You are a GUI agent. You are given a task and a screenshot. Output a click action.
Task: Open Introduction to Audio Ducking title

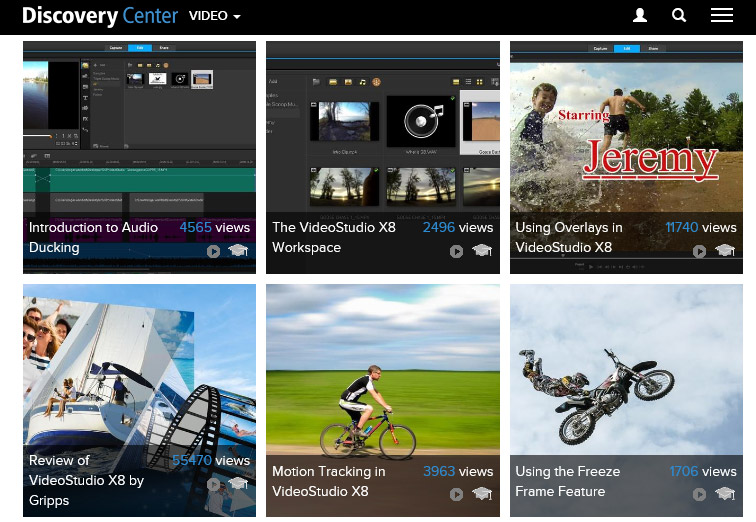[94, 237]
